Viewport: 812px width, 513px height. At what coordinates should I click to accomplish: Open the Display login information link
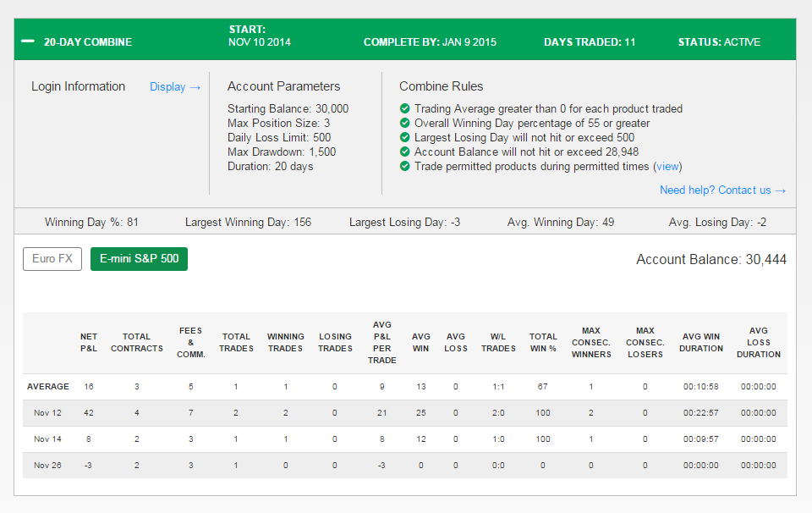click(x=175, y=87)
